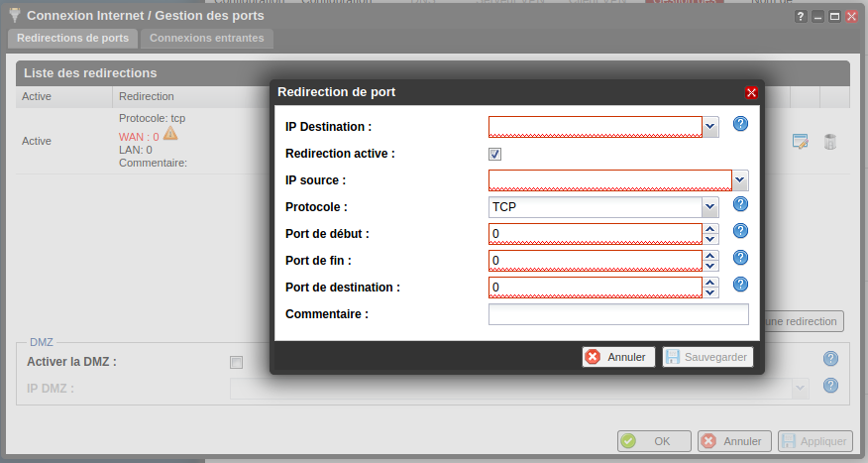
Task: Click help icon beside Protocole field
Action: tap(740, 204)
